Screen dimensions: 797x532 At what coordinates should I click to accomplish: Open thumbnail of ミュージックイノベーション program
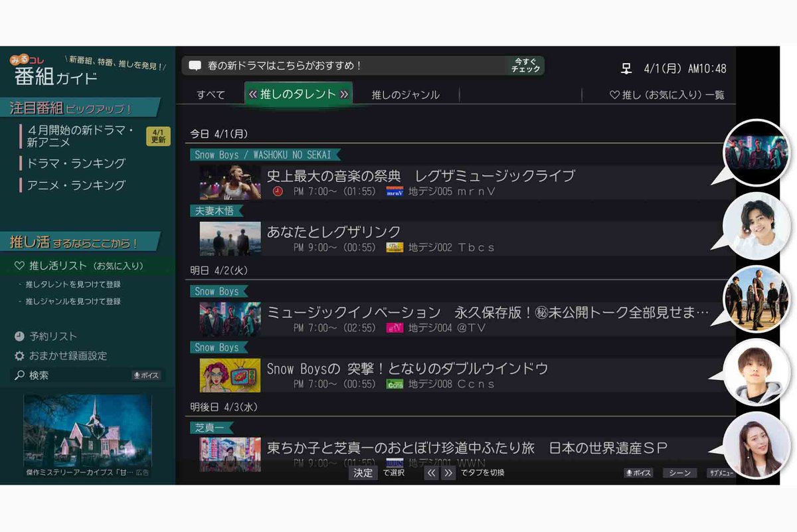(x=230, y=319)
